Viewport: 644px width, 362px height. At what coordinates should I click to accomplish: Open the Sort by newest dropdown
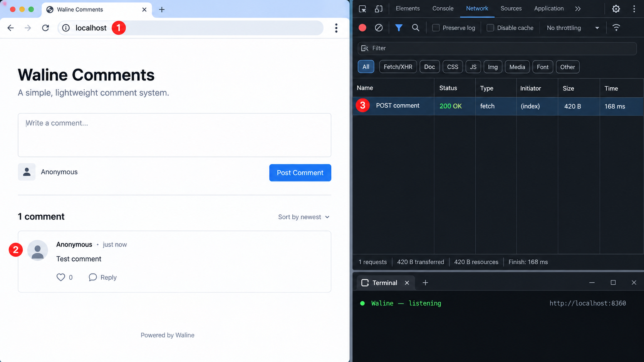pos(304,217)
